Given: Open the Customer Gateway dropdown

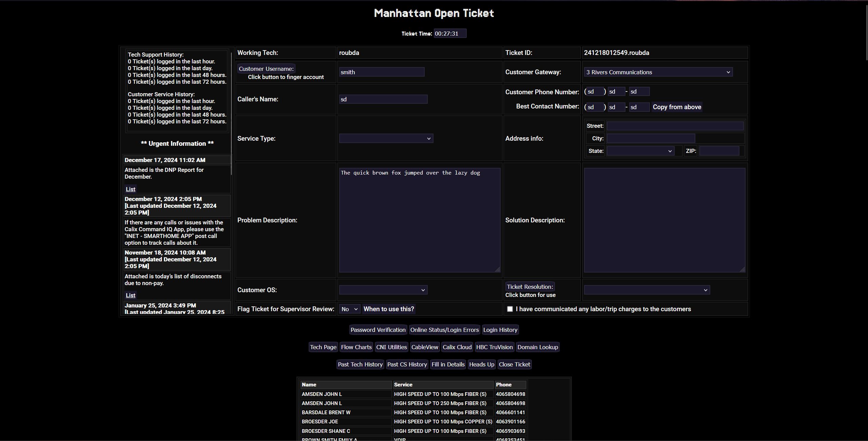Looking at the screenshot, I should coord(658,72).
